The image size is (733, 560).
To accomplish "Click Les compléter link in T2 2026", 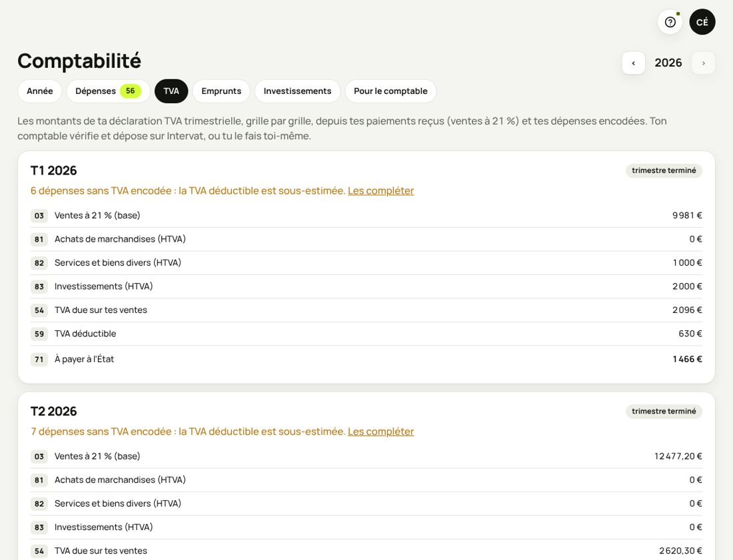I will coord(380,431).
